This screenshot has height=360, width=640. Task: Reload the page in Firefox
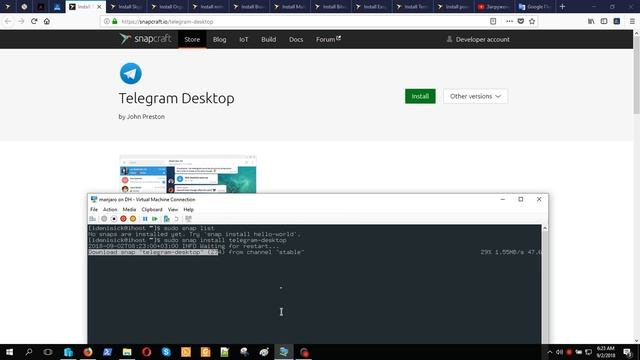pyautogui.click(x=34, y=21)
